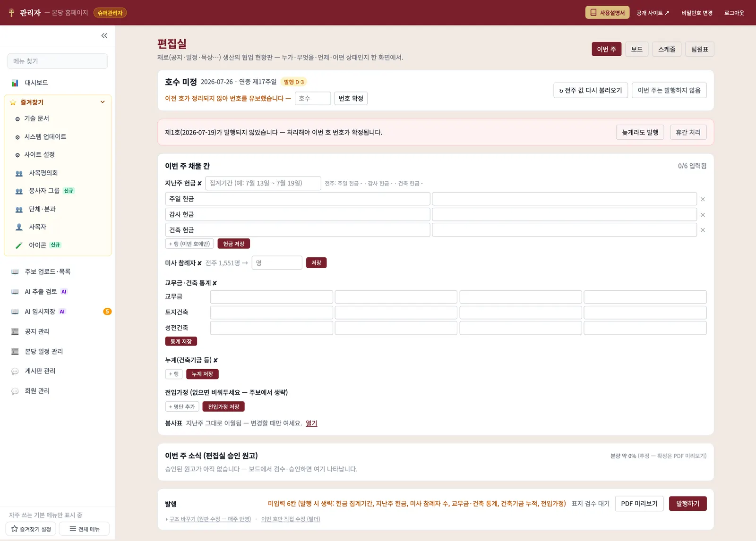Click the ✘ mark next to 누계(건축기금 등)
Screen dimensions: 756x541
click(x=215, y=360)
